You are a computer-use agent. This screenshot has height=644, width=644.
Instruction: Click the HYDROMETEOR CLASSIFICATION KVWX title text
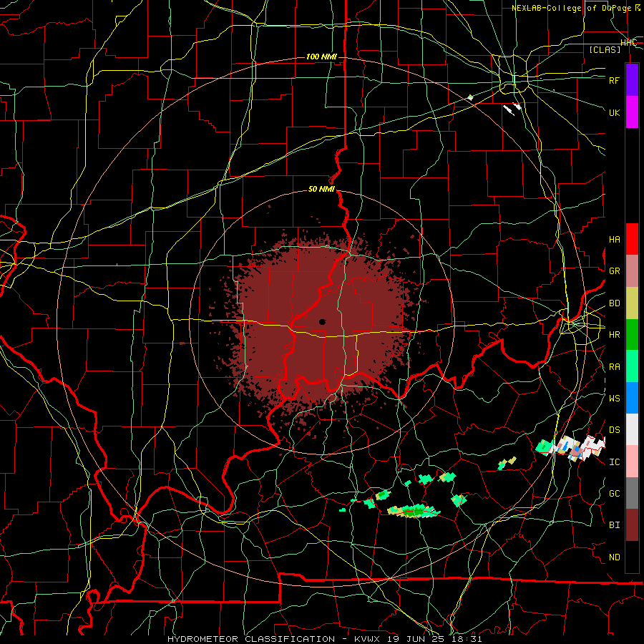point(324,639)
